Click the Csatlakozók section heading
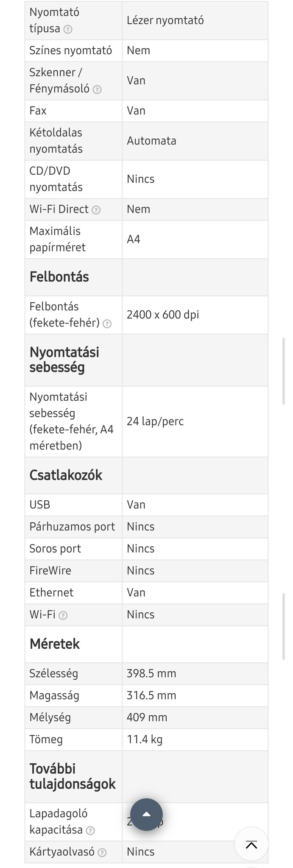Screen dimensions: 293x868 tap(66, 475)
